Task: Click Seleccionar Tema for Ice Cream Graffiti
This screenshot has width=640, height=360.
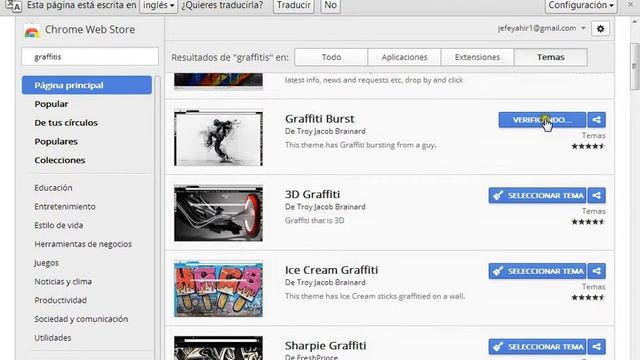Action: pos(537,271)
